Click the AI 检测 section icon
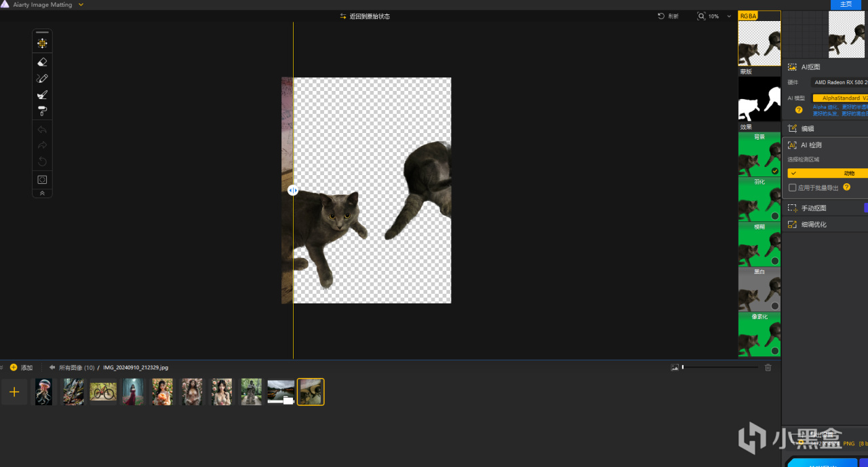This screenshot has width=868, height=467. tap(792, 145)
